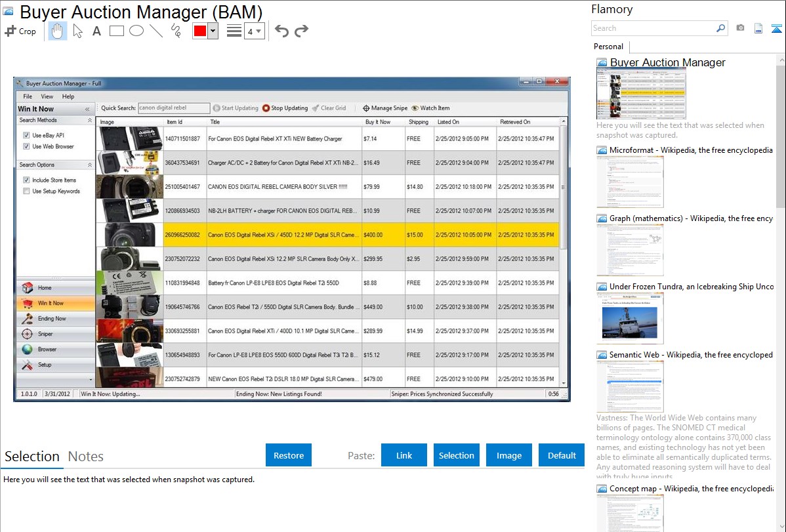
Task: Select the arrow pointer tool
Action: coord(77,31)
